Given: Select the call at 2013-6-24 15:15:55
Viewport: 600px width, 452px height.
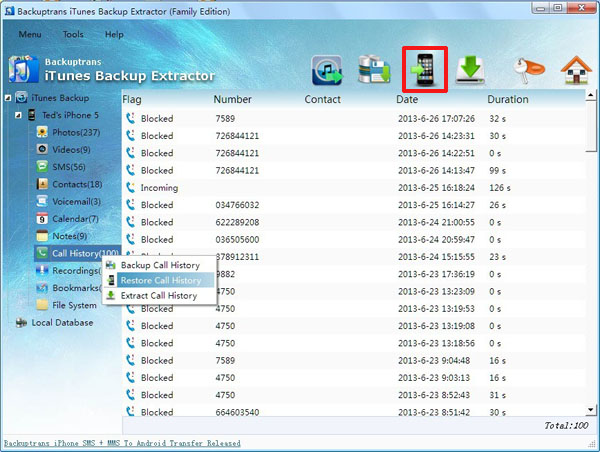Looking at the screenshot, I should pos(354,257).
